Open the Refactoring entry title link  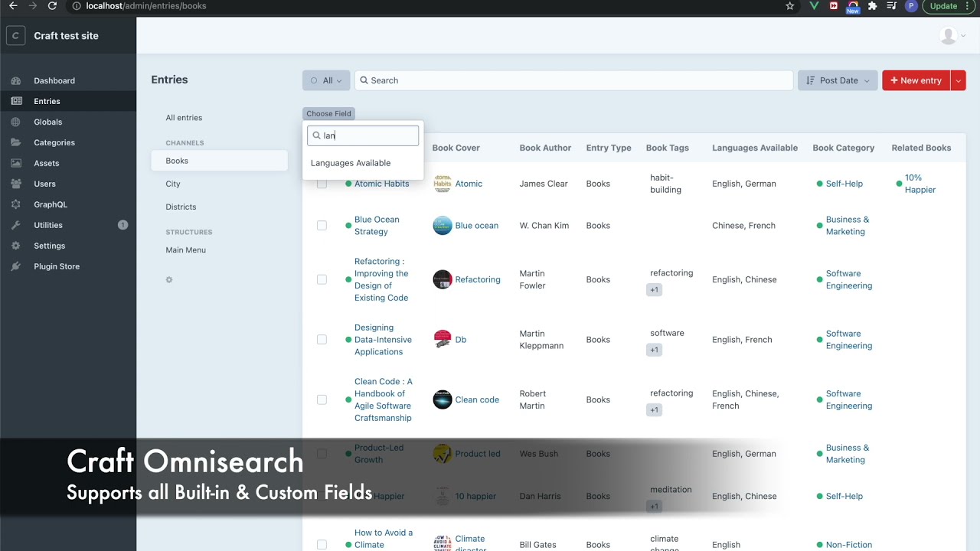pos(381,279)
